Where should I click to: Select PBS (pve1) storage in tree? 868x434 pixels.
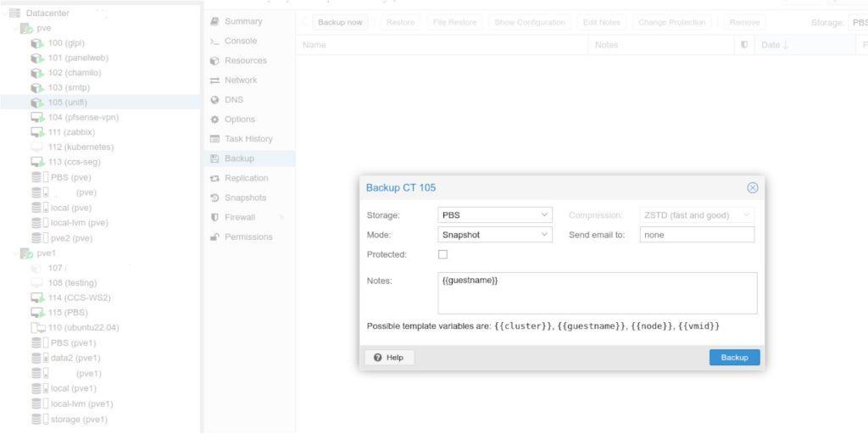coord(100,343)
